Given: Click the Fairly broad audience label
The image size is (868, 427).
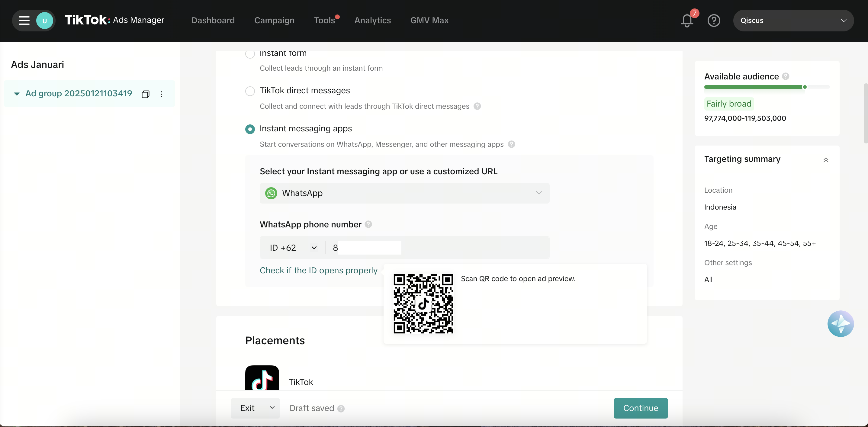Looking at the screenshot, I should pos(729,104).
